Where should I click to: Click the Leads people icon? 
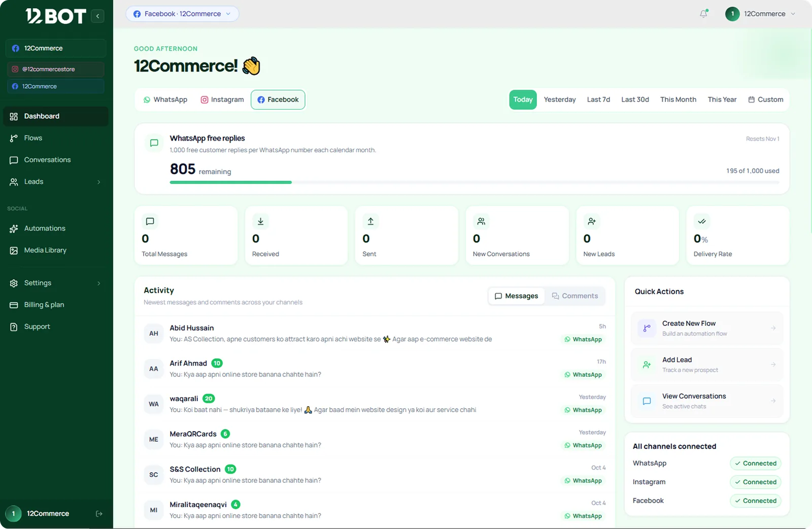point(14,182)
